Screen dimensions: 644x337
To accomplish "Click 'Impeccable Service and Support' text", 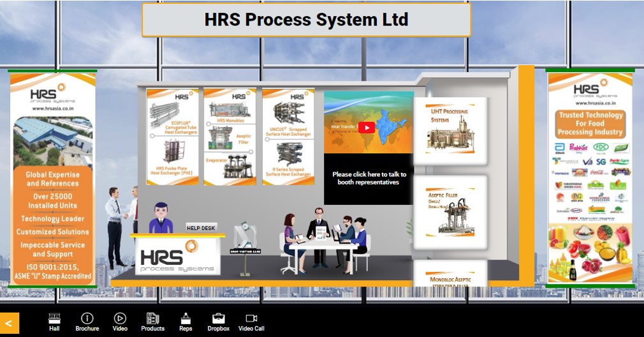I will pos(52,250).
